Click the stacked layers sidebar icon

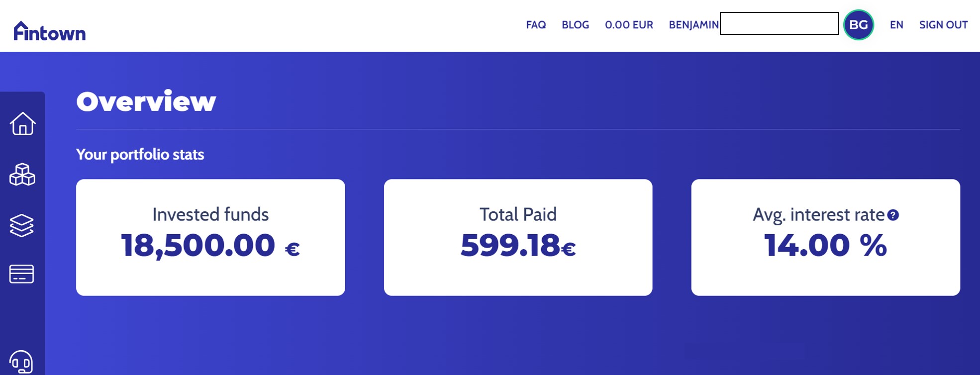(x=22, y=225)
